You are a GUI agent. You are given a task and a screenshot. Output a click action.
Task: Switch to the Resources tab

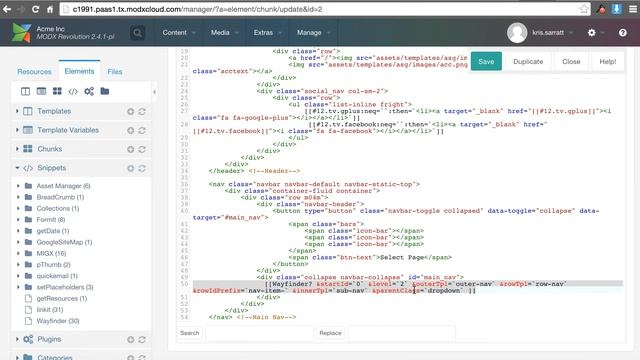tap(34, 71)
